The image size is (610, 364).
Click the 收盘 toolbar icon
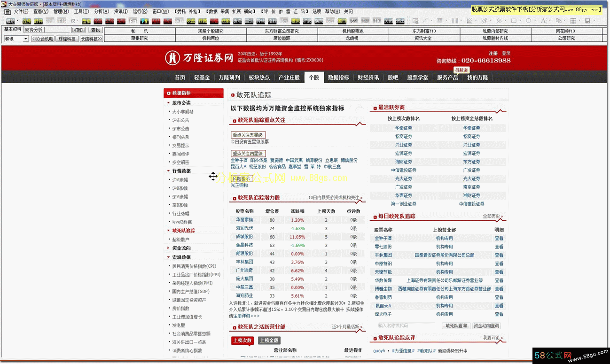(x=190, y=21)
